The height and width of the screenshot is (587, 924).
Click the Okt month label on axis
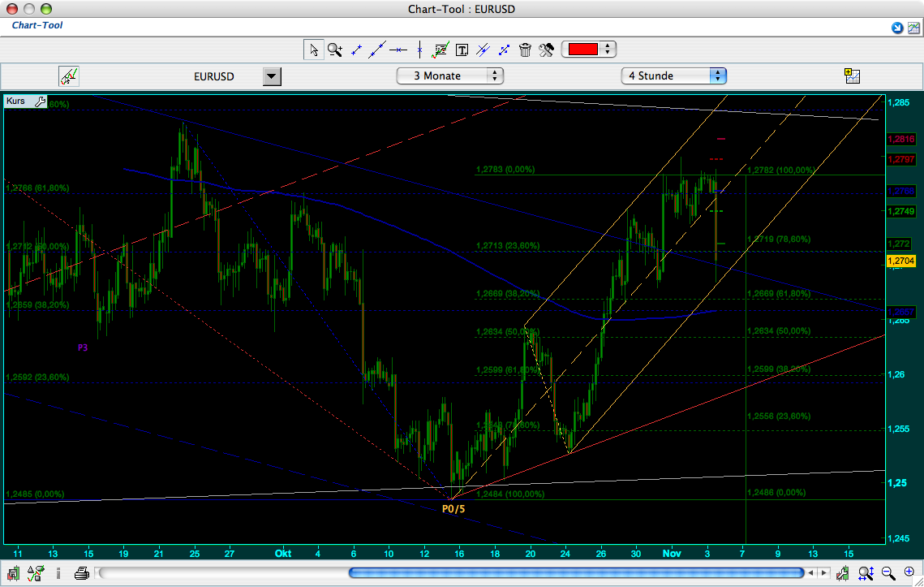tap(283, 554)
